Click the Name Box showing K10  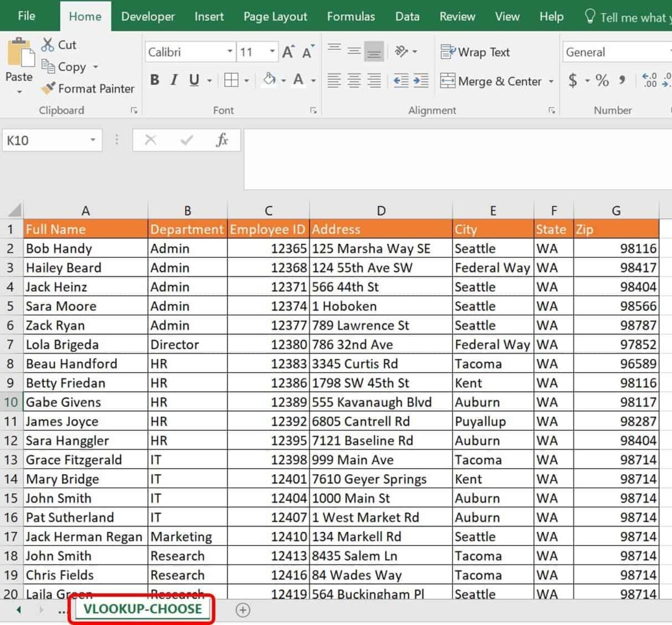point(44,141)
